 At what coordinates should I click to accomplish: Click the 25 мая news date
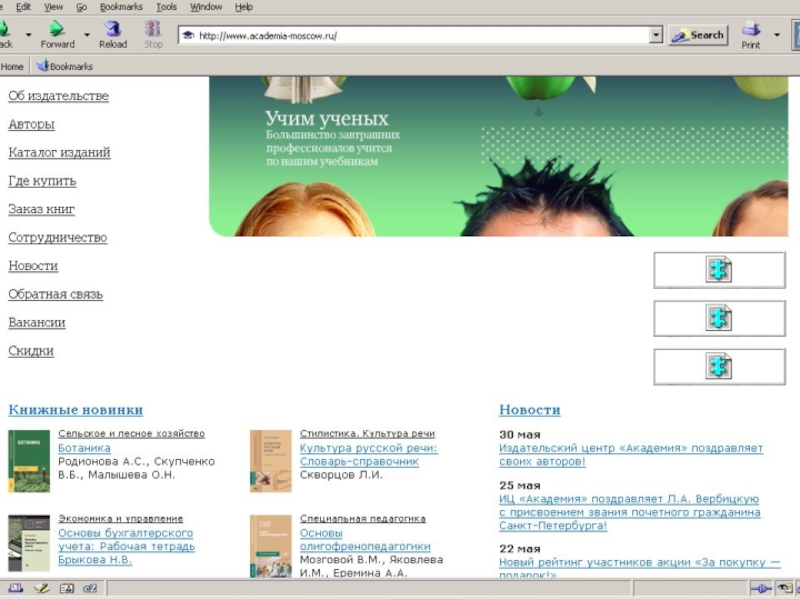[x=519, y=485]
